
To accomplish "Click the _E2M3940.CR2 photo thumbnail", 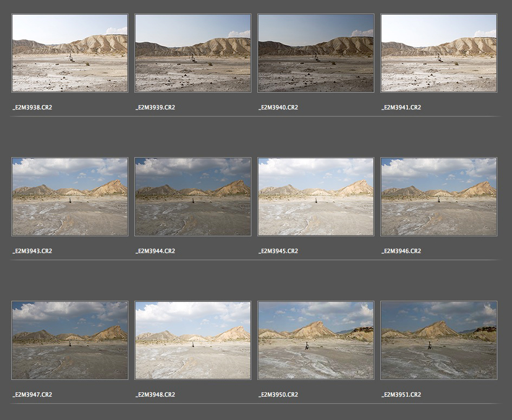I will 316,53.
